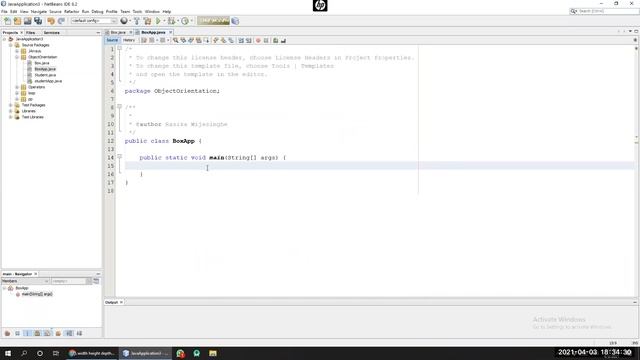640x360 pixels.
Task: Toggle Show Non-Public Members in Navigator
Action: pos(37,333)
